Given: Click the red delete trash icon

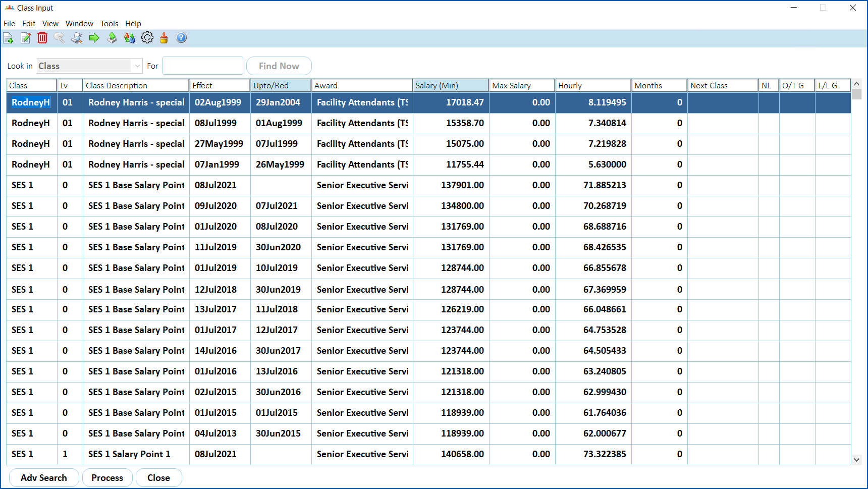Looking at the screenshot, I should point(42,38).
